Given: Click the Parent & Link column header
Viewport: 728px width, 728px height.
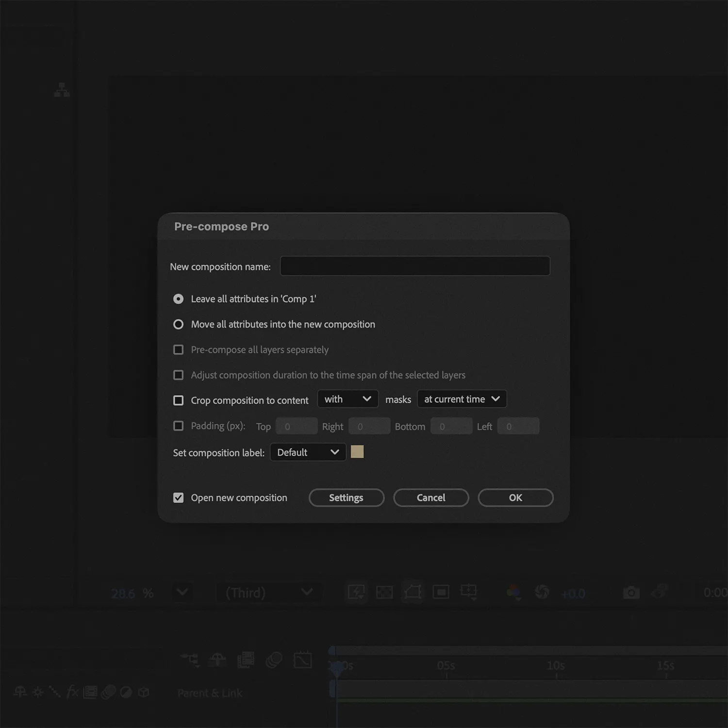Looking at the screenshot, I should 210,693.
